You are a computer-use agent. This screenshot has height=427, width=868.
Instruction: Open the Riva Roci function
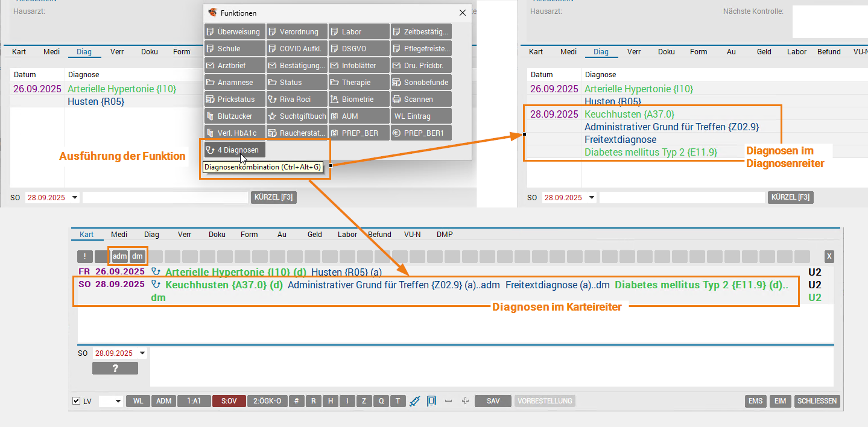click(x=297, y=99)
